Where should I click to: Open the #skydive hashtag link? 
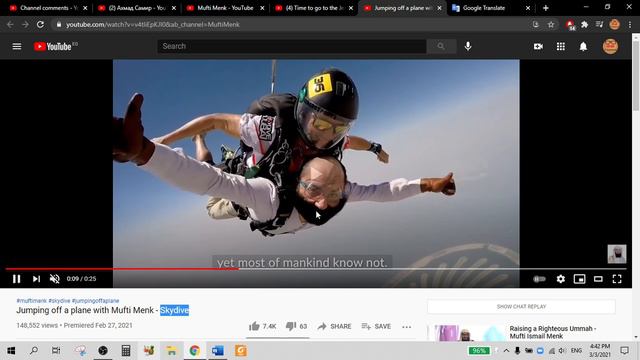click(x=59, y=301)
